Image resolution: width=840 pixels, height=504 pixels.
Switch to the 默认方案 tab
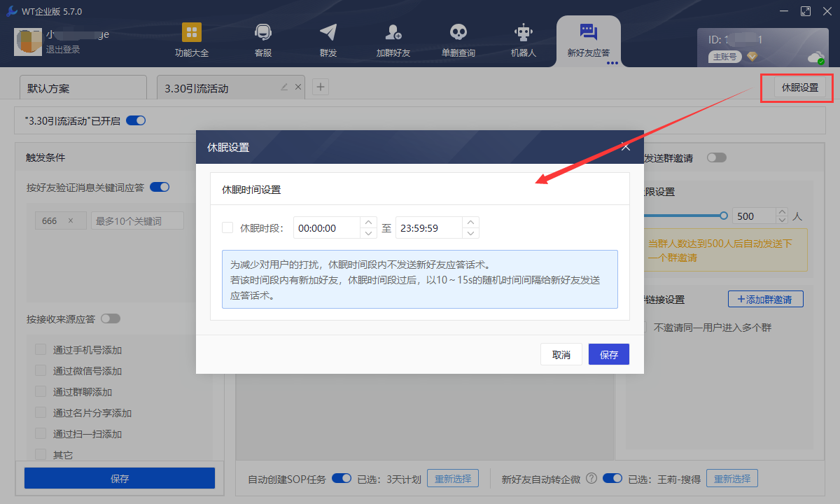(83, 88)
